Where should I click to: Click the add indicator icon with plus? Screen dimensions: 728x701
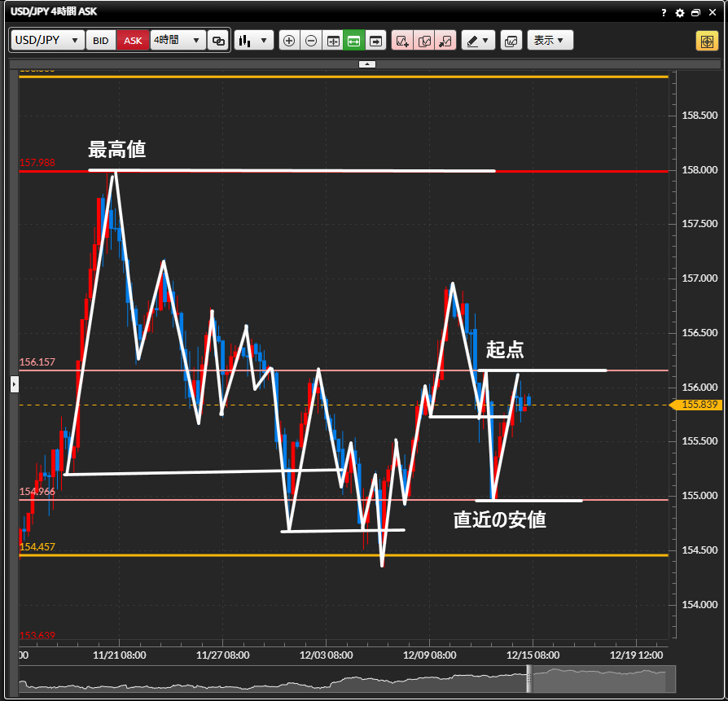click(x=402, y=41)
